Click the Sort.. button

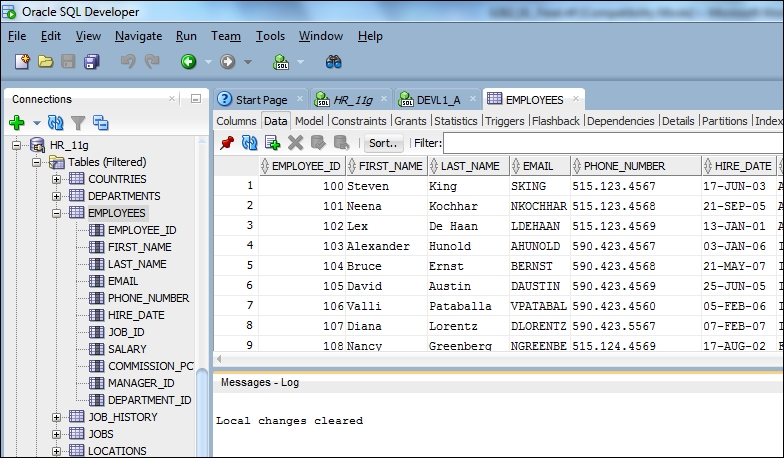coord(383,143)
